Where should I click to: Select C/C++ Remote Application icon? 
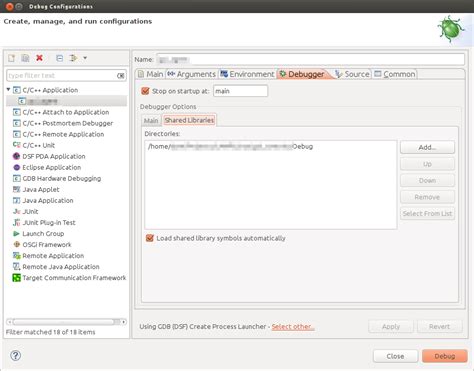(17, 134)
